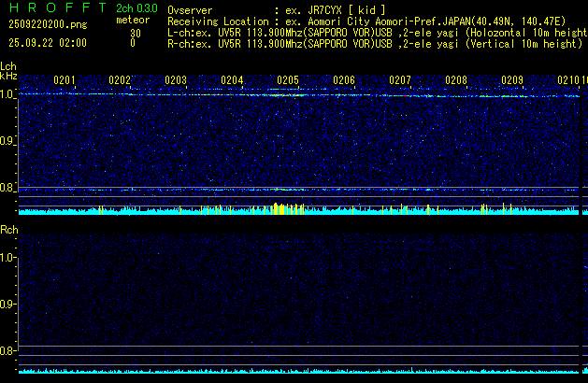Click the 0.8 tick on Rch axis

tap(8, 351)
